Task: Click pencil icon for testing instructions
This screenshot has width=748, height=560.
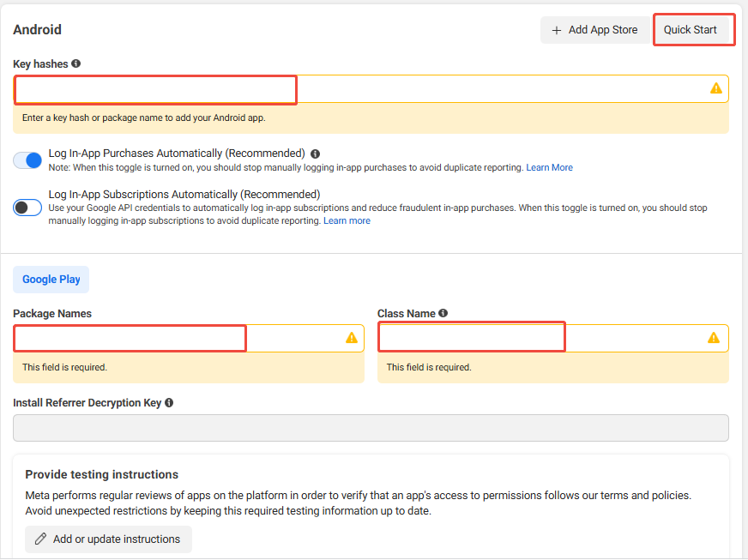Action: coord(40,539)
